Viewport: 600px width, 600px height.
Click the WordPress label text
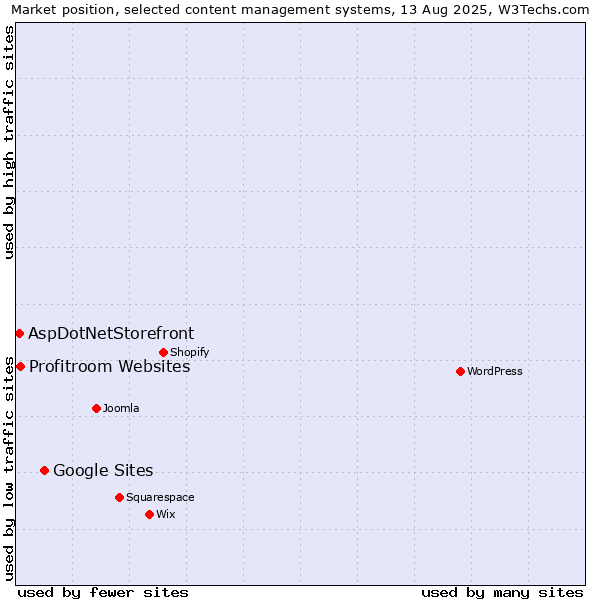click(x=495, y=371)
